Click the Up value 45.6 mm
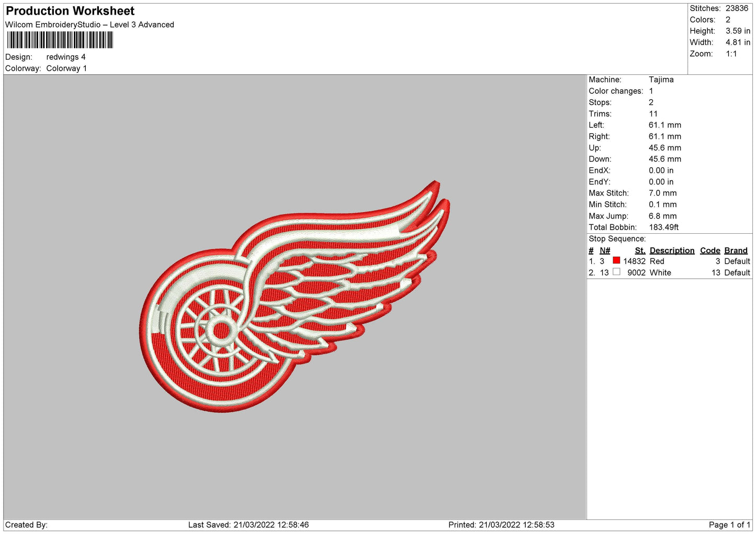Image resolution: width=756 pixels, height=534 pixels. tap(665, 148)
